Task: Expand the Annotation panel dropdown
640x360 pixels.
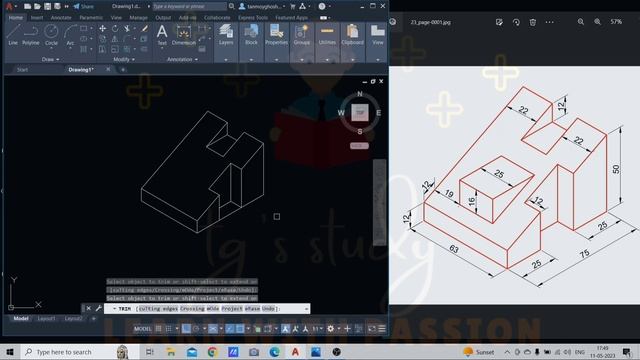Action: click(182, 59)
